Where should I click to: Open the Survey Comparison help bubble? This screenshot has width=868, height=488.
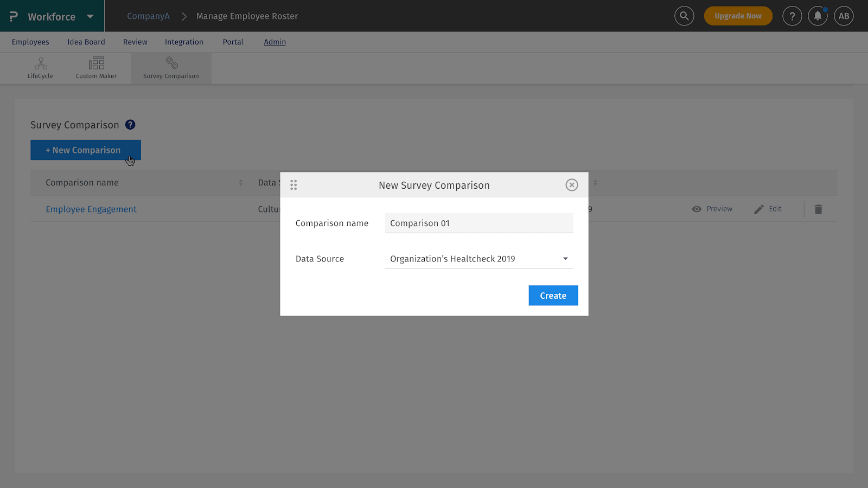point(130,125)
